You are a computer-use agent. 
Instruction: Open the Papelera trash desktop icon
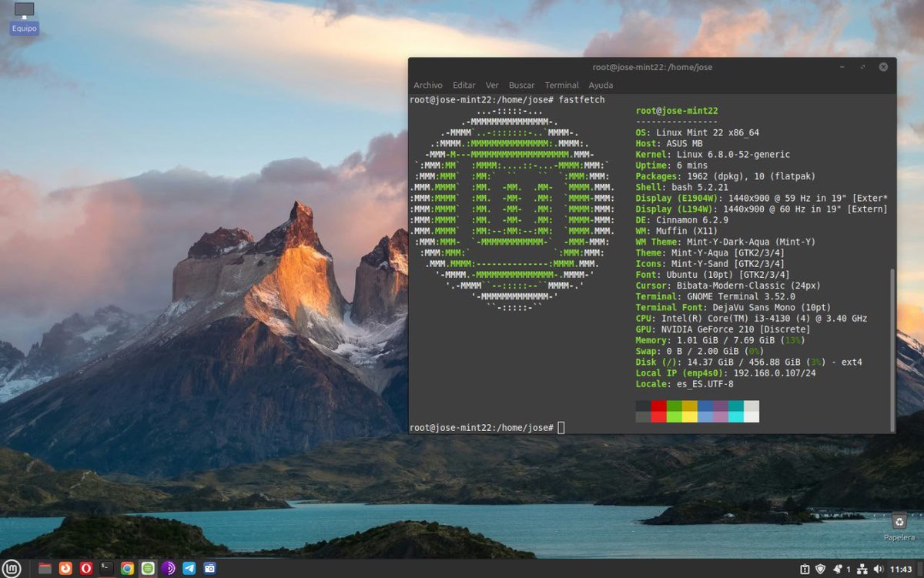899,526
